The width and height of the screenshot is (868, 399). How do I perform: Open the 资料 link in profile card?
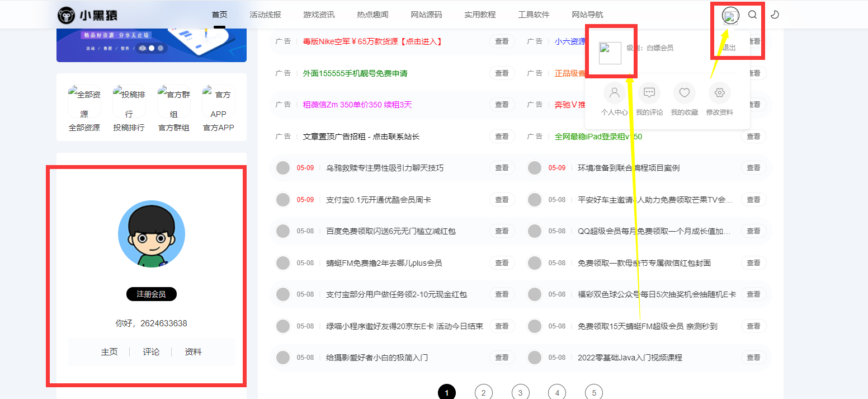(193, 352)
